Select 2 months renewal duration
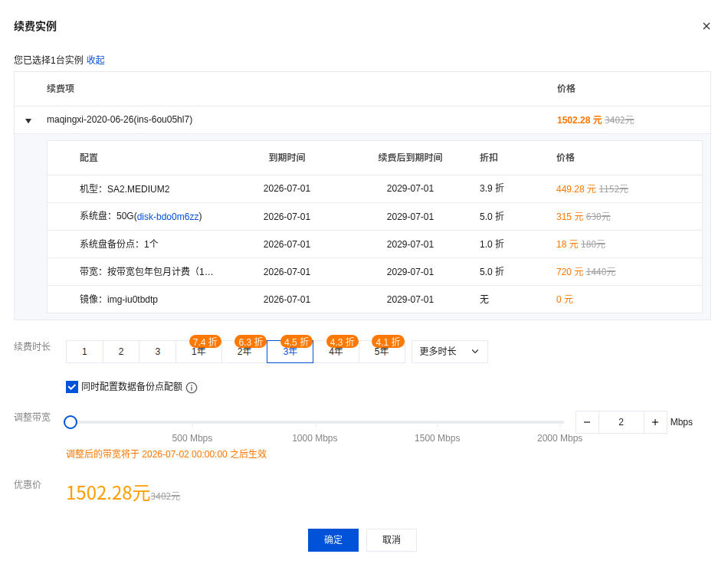The width and height of the screenshot is (728, 567). (121, 352)
